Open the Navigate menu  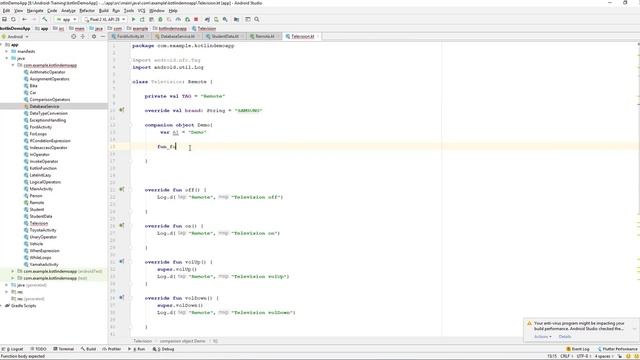pos(35,11)
